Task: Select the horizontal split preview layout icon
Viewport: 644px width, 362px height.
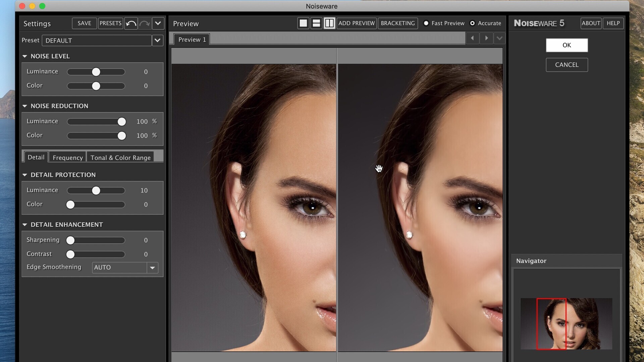Action: tap(316, 23)
